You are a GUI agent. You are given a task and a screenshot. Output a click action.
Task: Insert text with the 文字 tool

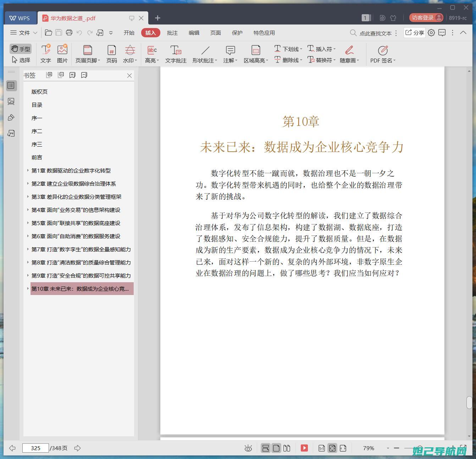(x=46, y=54)
